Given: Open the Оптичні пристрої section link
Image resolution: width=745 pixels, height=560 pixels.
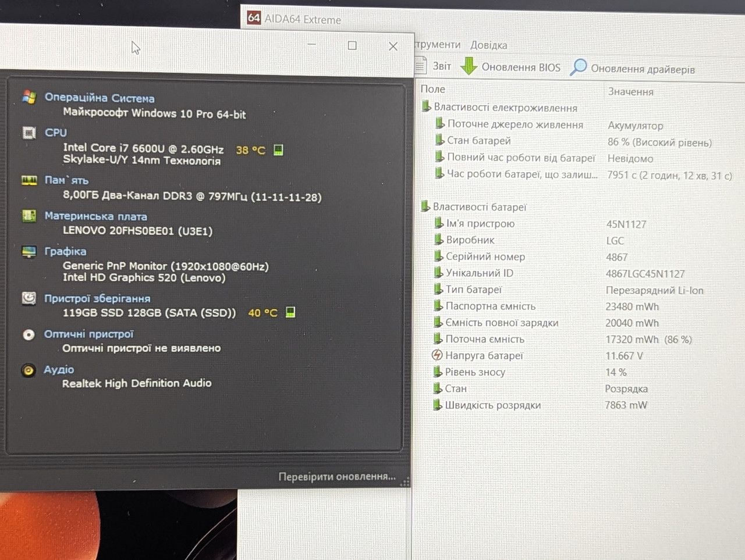Looking at the screenshot, I should click(88, 334).
